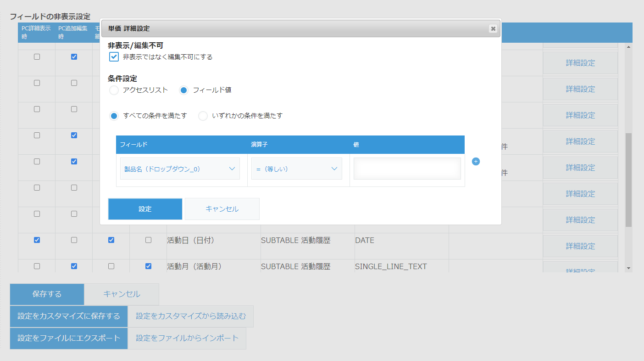Click 設定をファイルからインポート button

[x=187, y=338]
